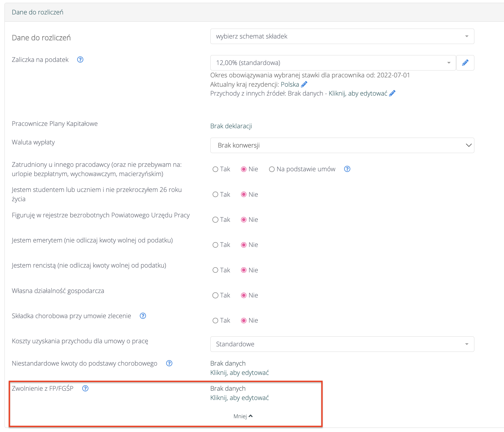Select Na podstawie umów radio option
Viewport: 504px width, 432px height.
272,169
